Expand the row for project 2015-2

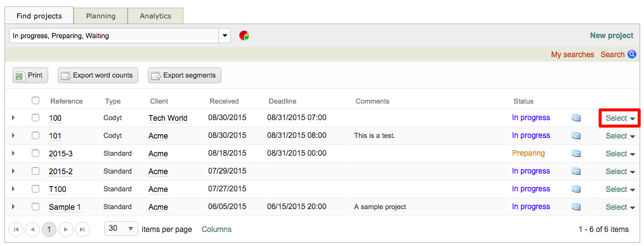pos(13,171)
